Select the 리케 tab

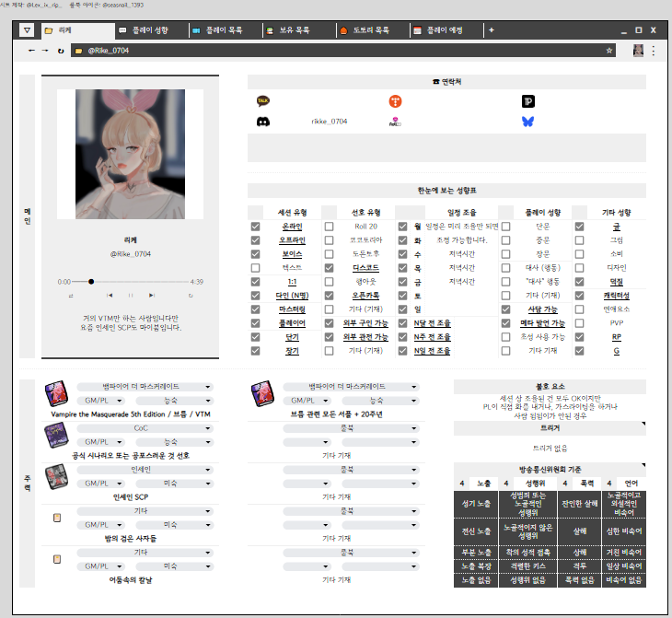(78, 30)
